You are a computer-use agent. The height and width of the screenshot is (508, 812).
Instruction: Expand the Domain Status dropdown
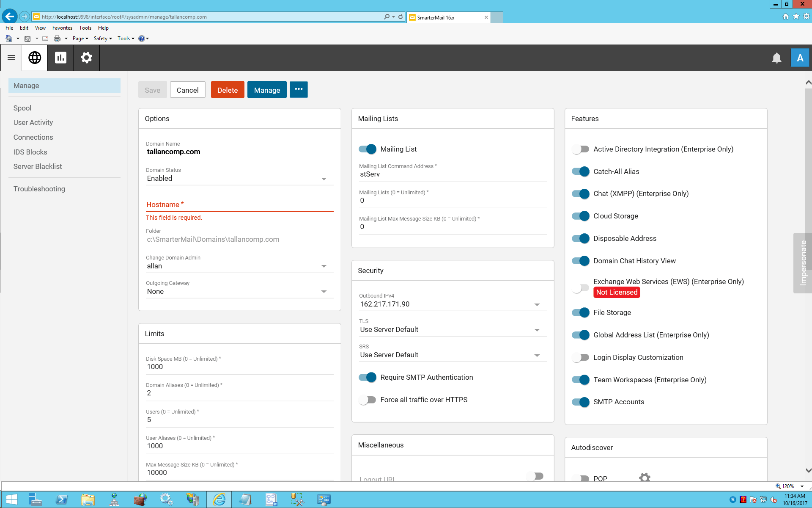tap(239, 179)
